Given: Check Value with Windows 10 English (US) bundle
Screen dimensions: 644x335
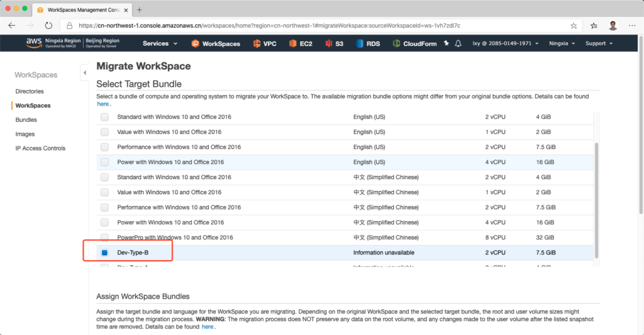Looking at the screenshot, I should point(104,132).
